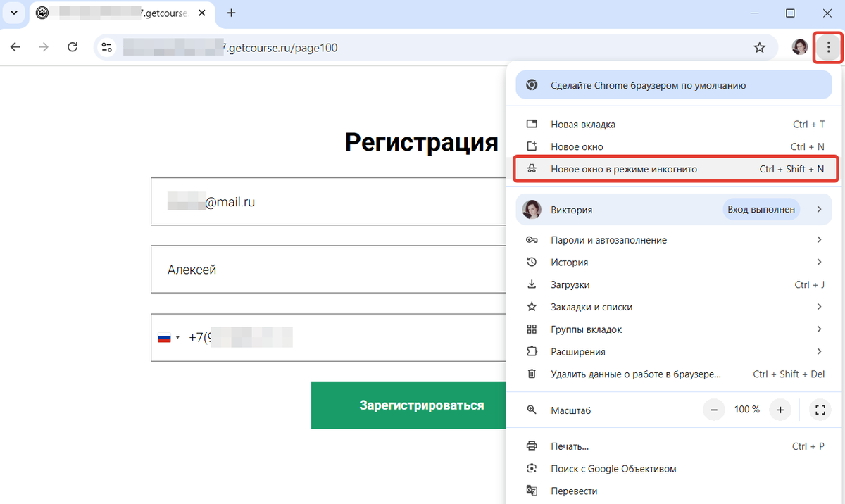
Task: Select 'Поиск с Google Объективом'
Action: point(675,469)
